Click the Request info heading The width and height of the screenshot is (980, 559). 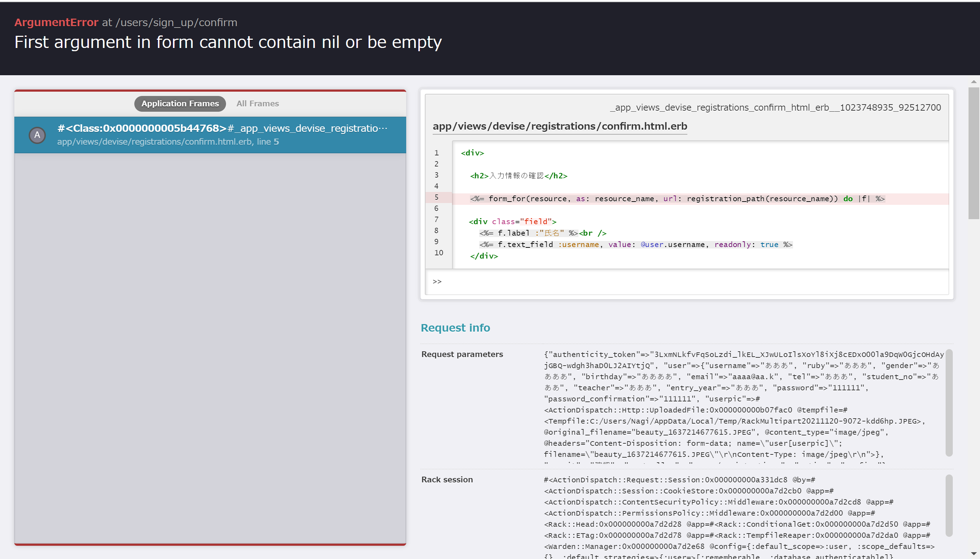click(x=455, y=328)
